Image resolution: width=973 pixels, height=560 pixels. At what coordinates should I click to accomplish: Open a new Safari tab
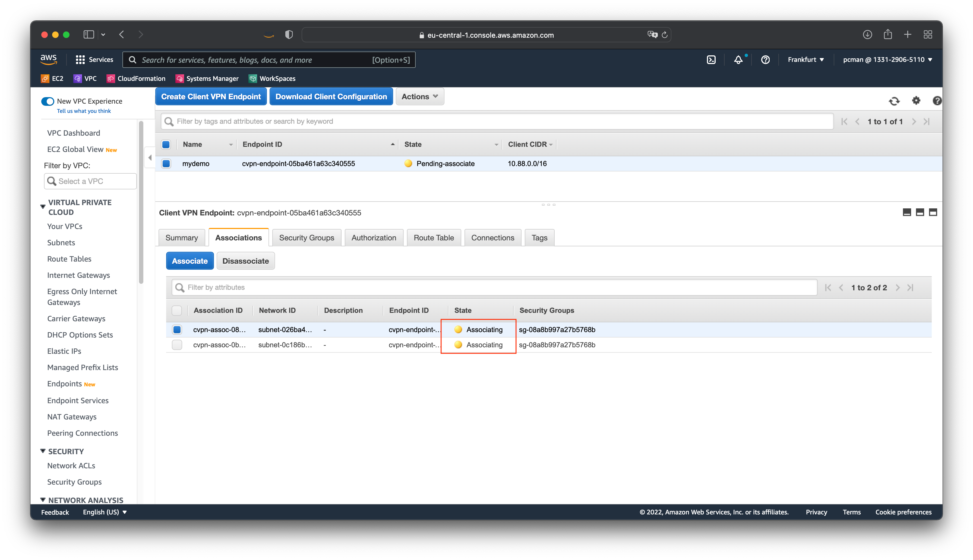coord(908,35)
